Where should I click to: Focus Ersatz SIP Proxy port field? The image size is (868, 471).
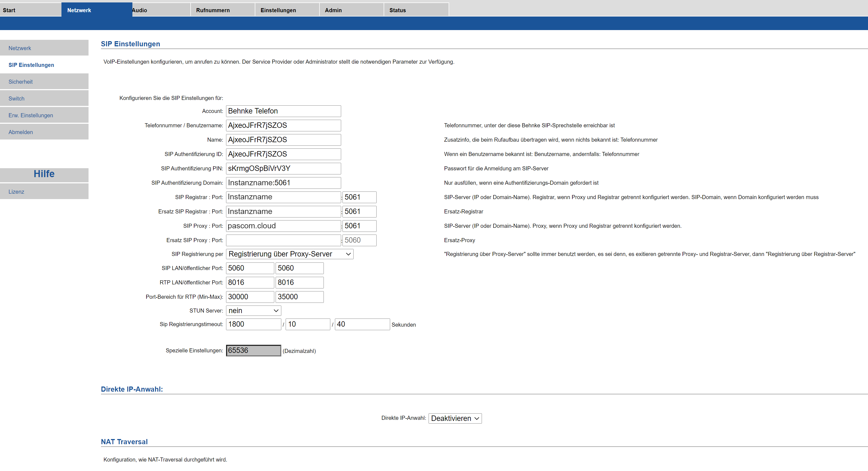point(359,240)
